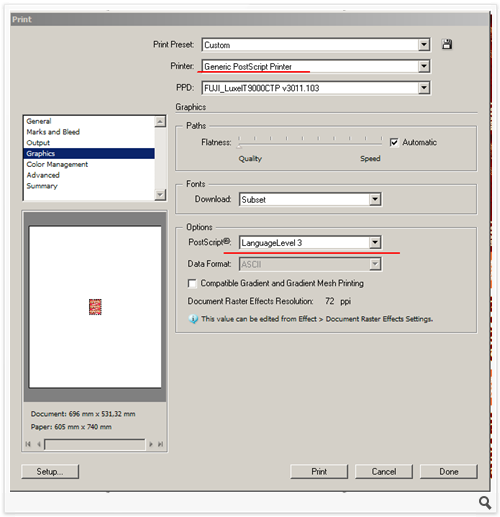Toggle the Automatic flatness checkbox
This screenshot has width=500, height=517.
[x=394, y=142]
